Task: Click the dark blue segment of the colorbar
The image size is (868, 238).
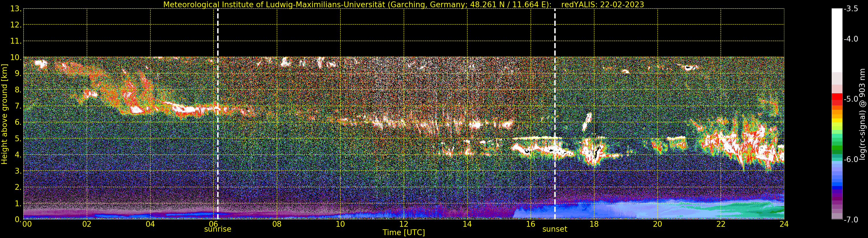Action: tap(837, 188)
